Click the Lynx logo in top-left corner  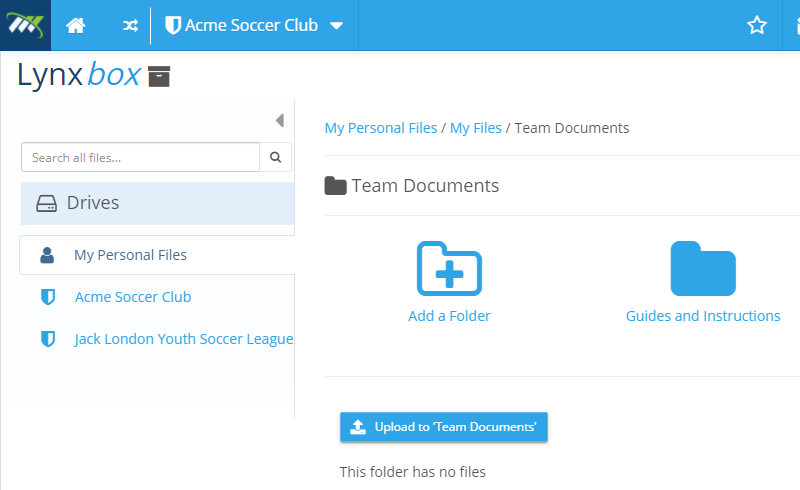coord(25,25)
